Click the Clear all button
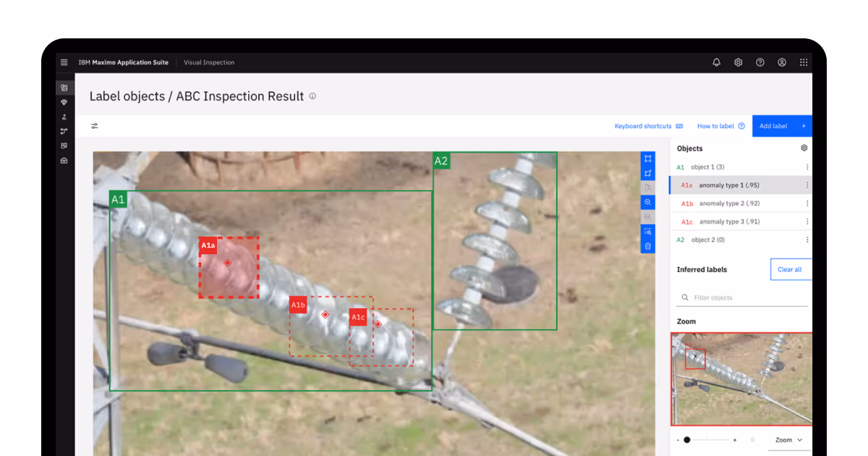 [791, 269]
